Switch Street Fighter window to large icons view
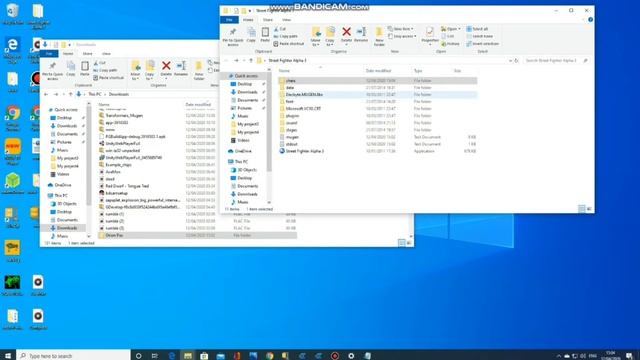 click(589, 209)
